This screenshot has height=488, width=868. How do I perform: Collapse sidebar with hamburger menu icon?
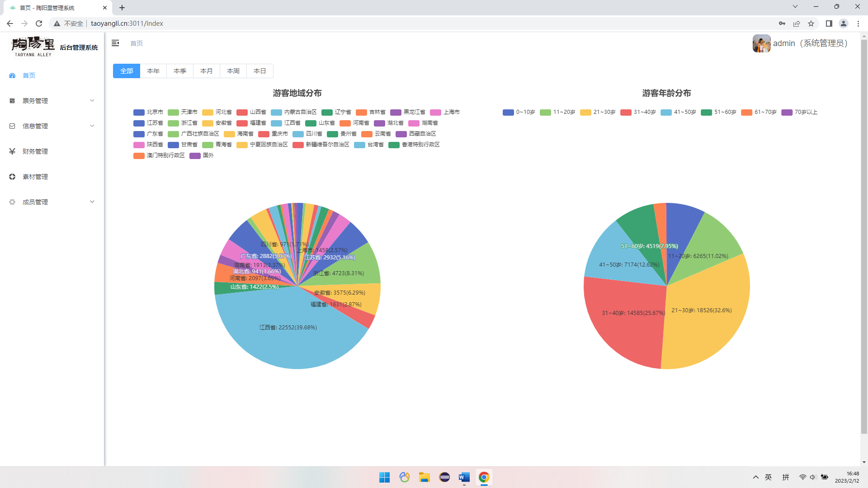[x=115, y=43]
